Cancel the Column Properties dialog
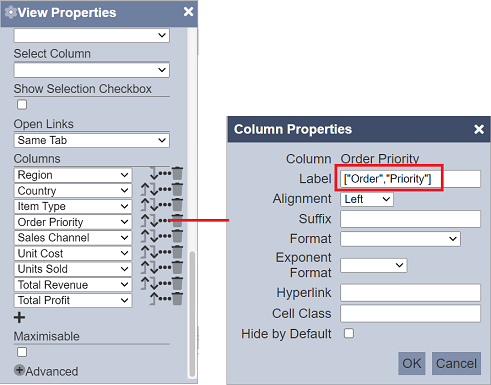The width and height of the screenshot is (491, 385). 456,363
